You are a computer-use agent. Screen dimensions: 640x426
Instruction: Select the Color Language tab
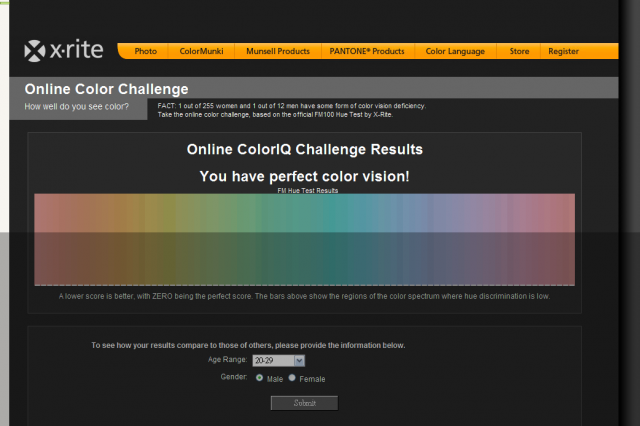pos(455,51)
